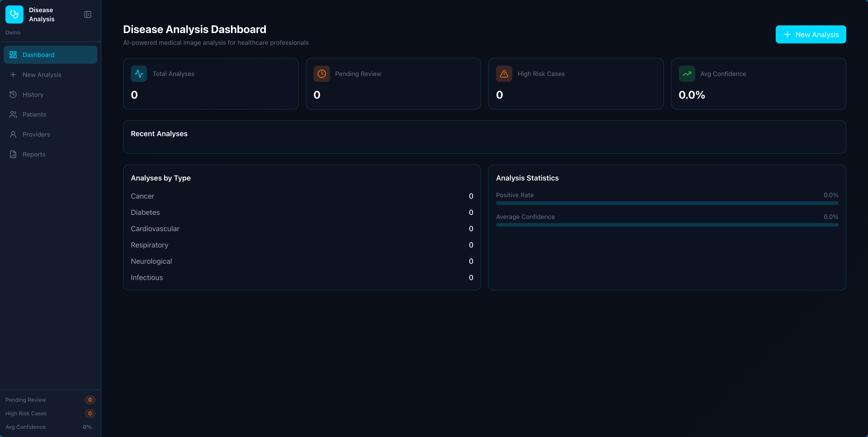Click the Pending Review label on the stat card
This screenshot has height=437, width=868.
[358, 74]
